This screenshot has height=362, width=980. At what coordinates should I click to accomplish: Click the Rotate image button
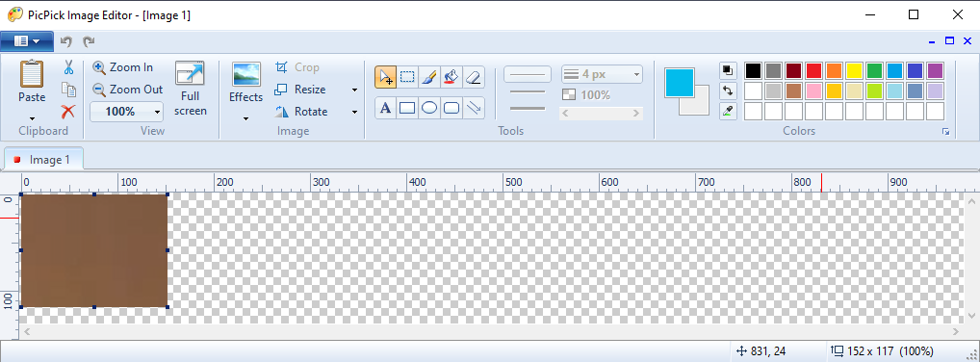302,112
